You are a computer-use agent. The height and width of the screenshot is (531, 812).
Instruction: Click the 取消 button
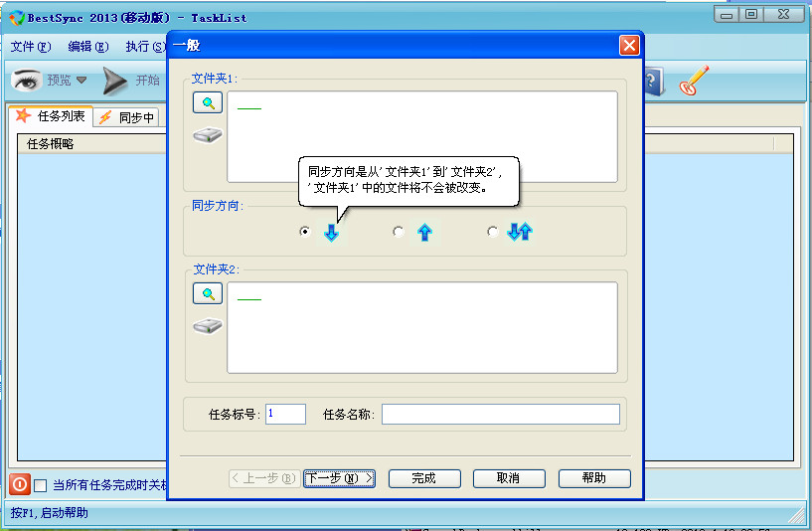click(509, 478)
